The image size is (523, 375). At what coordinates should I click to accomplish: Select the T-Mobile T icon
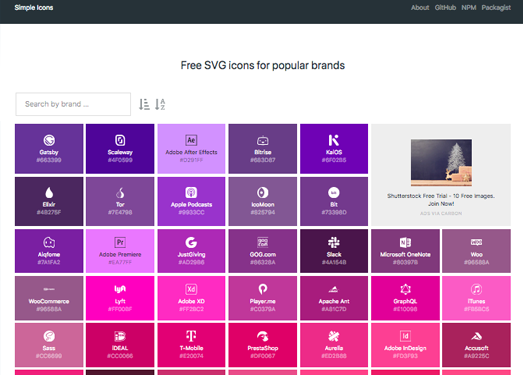coord(191,336)
